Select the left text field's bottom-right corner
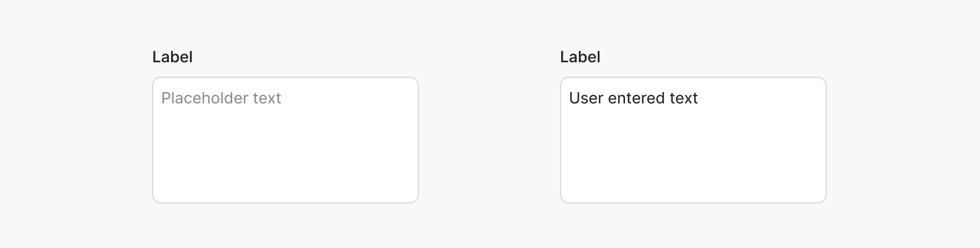This screenshot has height=248, width=980. click(x=413, y=198)
